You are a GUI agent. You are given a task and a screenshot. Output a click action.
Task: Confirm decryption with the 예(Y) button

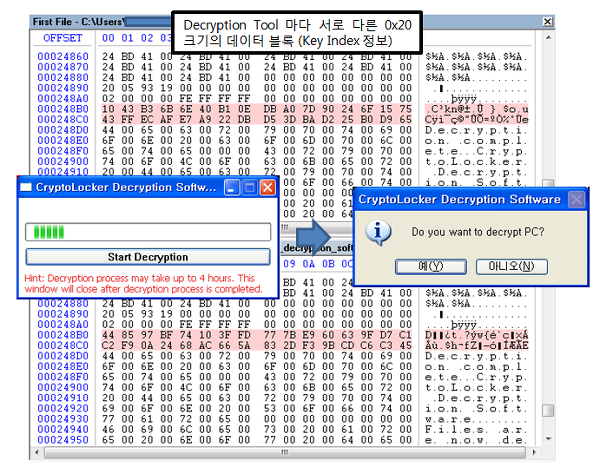pos(430,266)
